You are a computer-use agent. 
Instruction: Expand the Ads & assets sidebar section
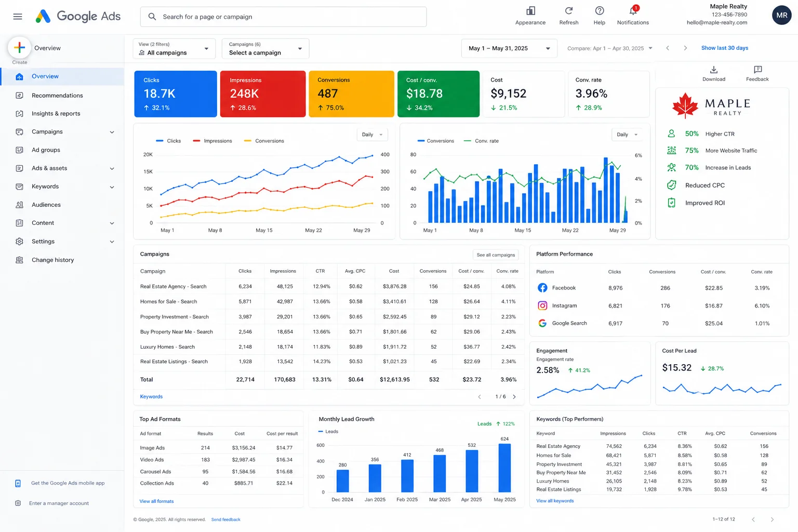coord(112,168)
